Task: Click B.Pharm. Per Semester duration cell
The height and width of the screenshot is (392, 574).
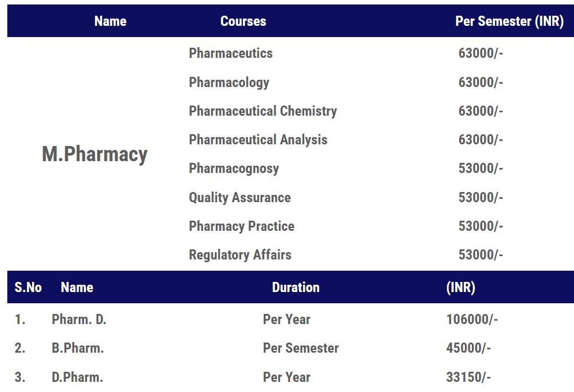Action: pos(301,348)
